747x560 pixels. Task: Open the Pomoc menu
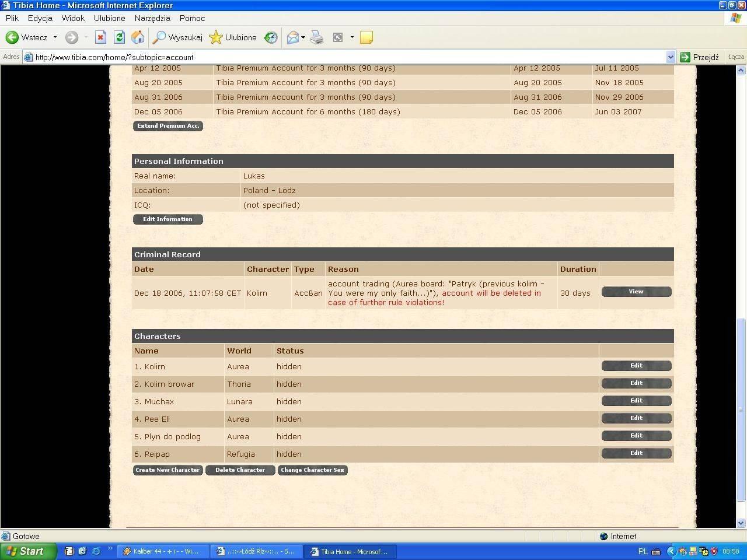[192, 18]
